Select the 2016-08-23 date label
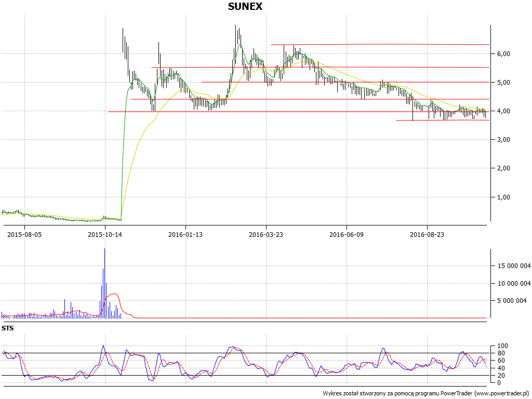The width and height of the screenshot is (532, 399). pyautogui.click(x=427, y=234)
